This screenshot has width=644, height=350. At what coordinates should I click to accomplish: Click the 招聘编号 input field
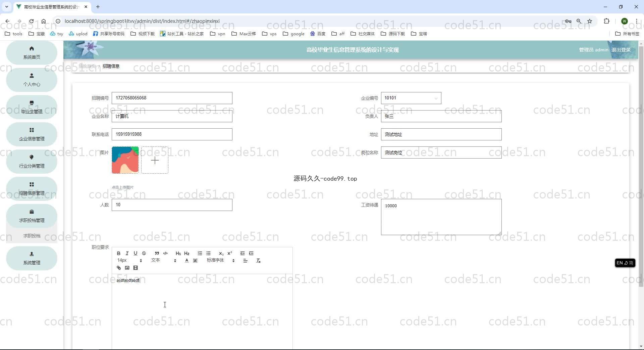click(x=172, y=98)
